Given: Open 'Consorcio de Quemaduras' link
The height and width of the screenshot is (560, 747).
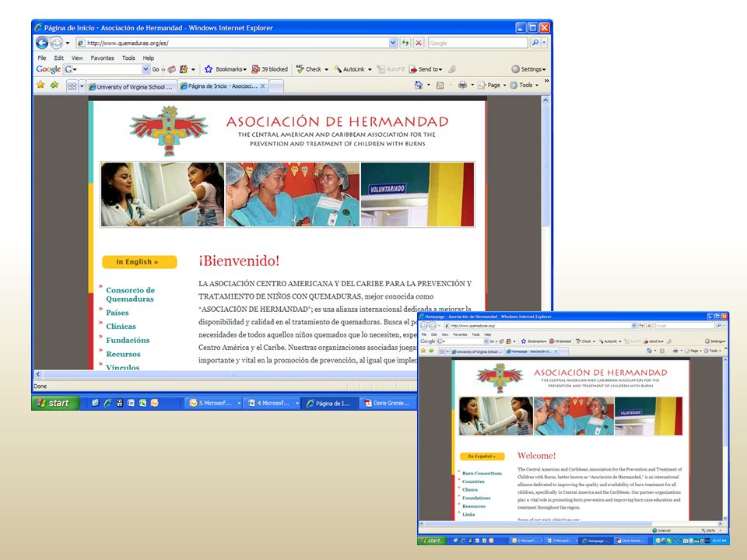Looking at the screenshot, I should (x=130, y=294).
